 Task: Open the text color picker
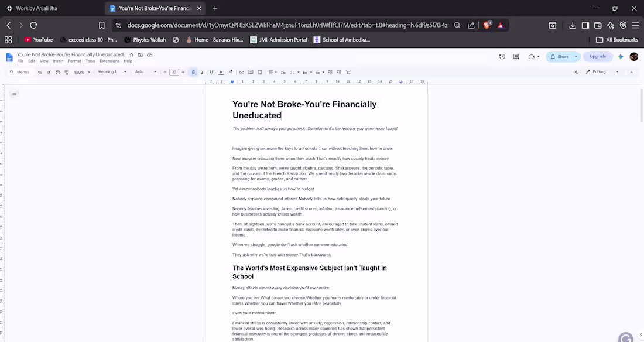tap(221, 73)
